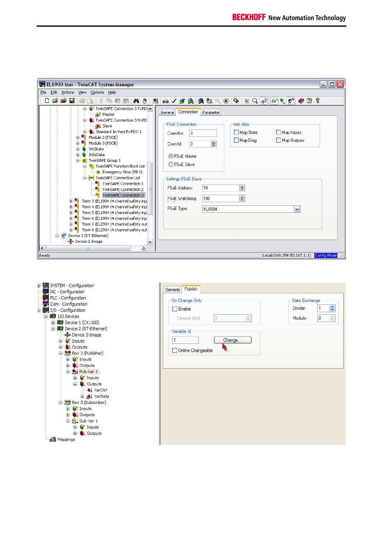Click the VarCtrl output variable icon
Image resolution: width=392 pixels, height=555 pixels.
[90, 390]
